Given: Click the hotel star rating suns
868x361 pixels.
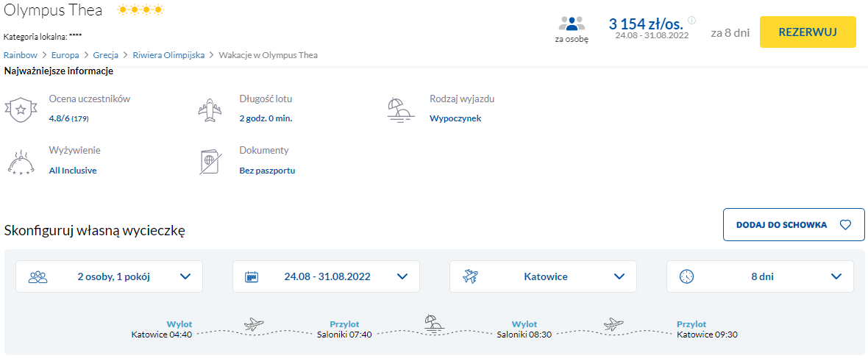Looking at the screenshot, I should 140,10.
